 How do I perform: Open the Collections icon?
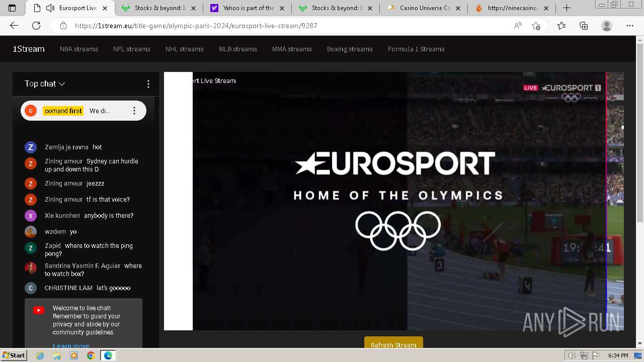pos(584,26)
